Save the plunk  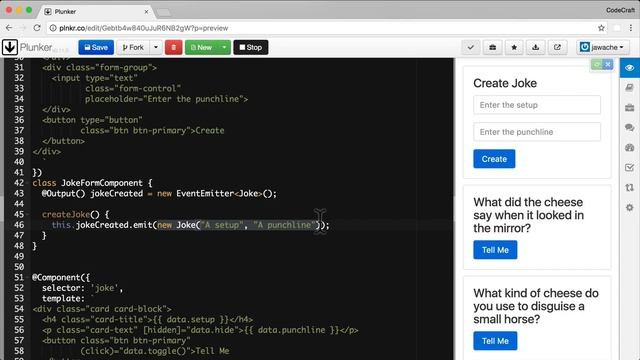(x=96, y=47)
